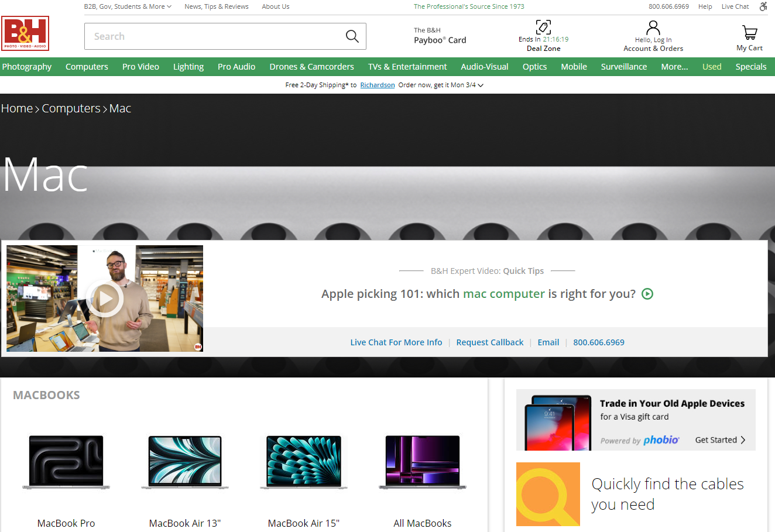775x532 pixels.
Task: Click the yellow cable finder magnifier icon
Action: [547, 494]
